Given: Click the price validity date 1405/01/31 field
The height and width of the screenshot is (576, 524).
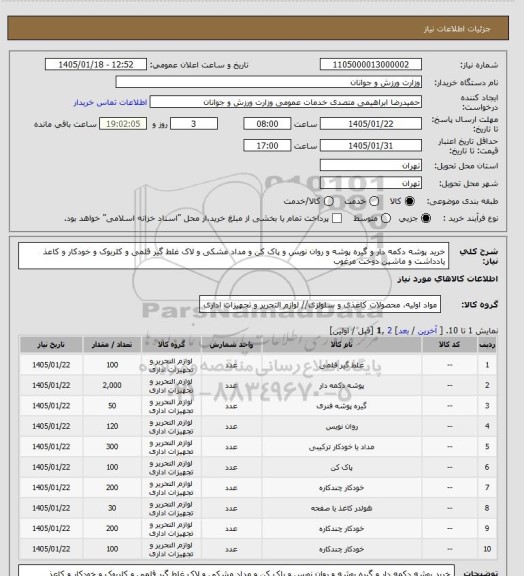Looking at the screenshot, I should tap(371, 145).
